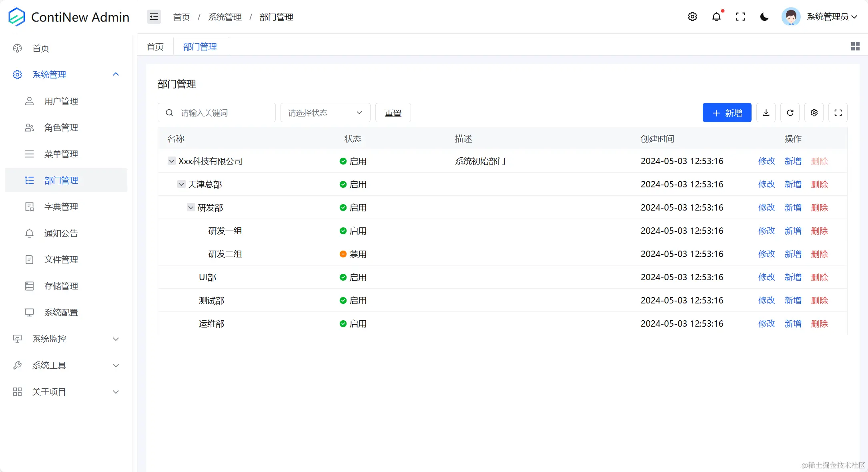Open column settings gear above the table
868x472 pixels.
814,112
